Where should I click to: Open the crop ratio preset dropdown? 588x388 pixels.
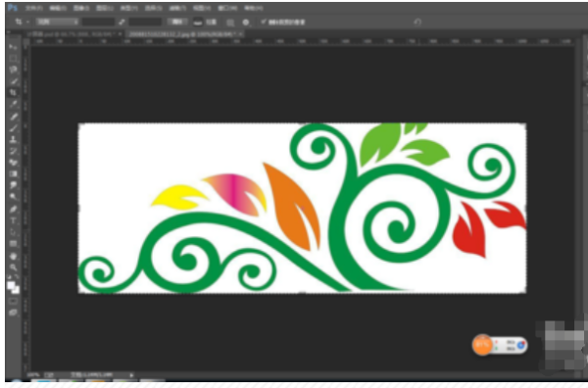click(58, 22)
